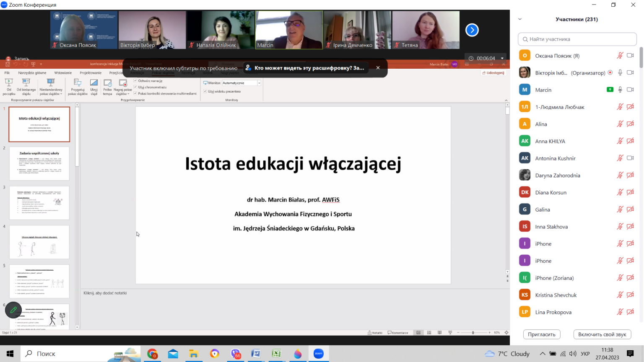Viewport: 644px width, 362px height.
Task: Click the zoom slider in PowerPoint status bar
Action: point(473,333)
